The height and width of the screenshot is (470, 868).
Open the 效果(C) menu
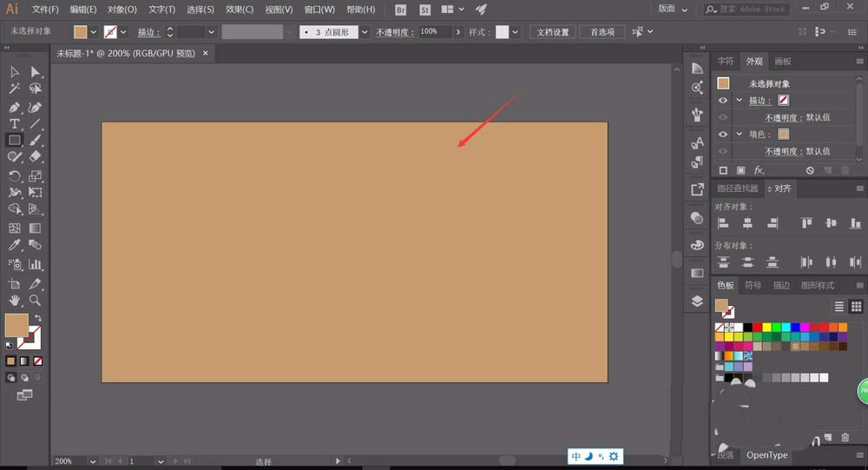click(x=240, y=10)
